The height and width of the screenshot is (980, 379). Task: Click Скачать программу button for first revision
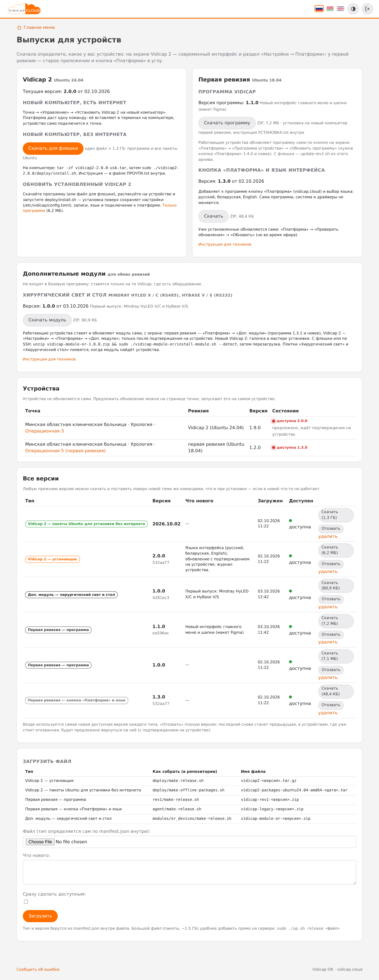coord(227,123)
